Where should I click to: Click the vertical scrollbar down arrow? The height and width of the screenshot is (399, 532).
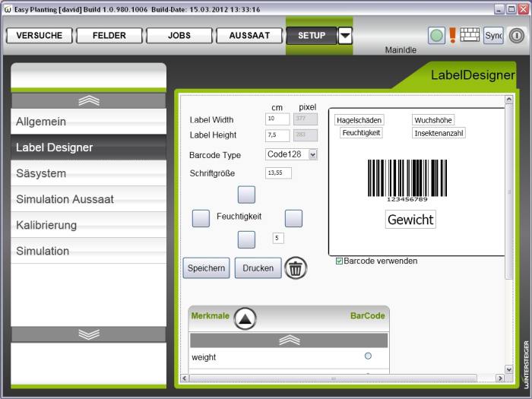pos(509,369)
